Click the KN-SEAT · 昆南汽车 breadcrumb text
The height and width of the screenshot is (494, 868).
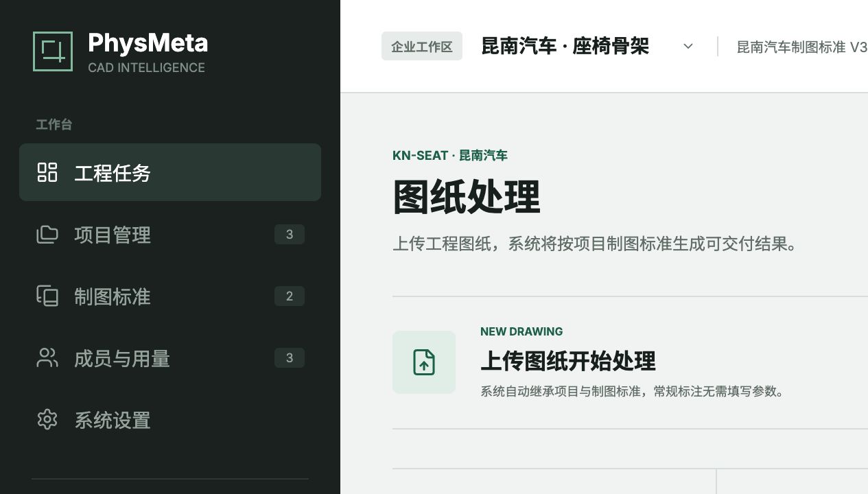point(450,156)
